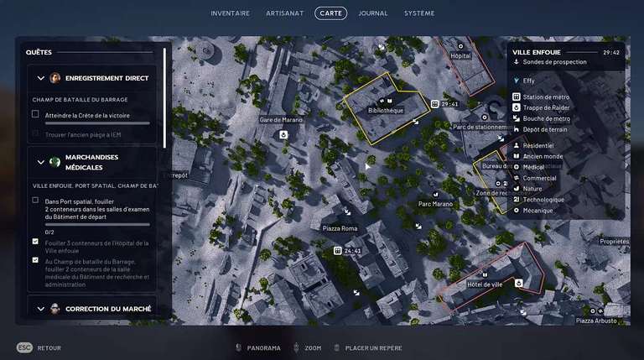The height and width of the screenshot is (360, 644).
Task: Click the Entrepôt map label
Action: 175,175
